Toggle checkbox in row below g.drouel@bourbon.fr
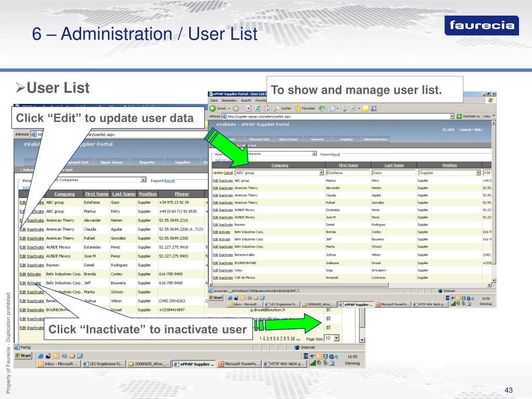 pos(328,318)
